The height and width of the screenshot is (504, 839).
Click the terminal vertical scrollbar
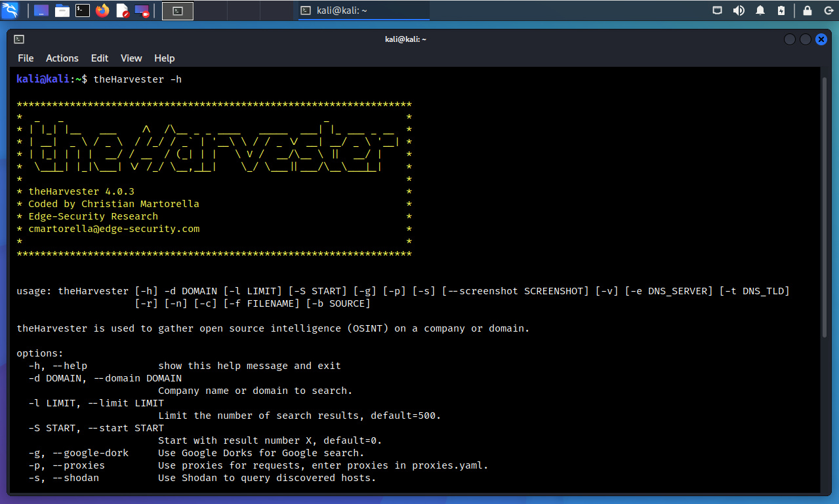coord(825,206)
